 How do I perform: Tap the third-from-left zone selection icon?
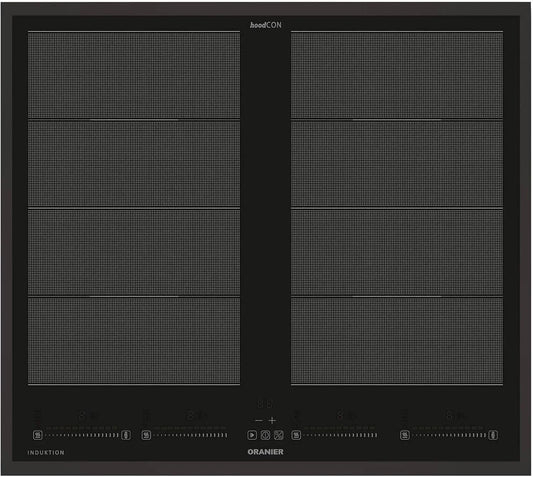pyautogui.click(x=296, y=435)
